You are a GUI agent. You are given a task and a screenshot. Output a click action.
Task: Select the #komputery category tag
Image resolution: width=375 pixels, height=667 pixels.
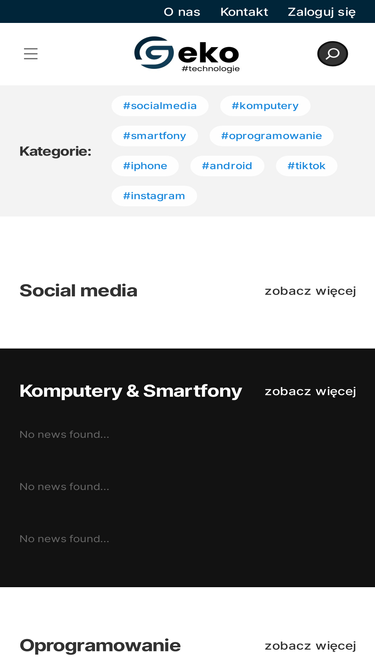[x=265, y=106]
